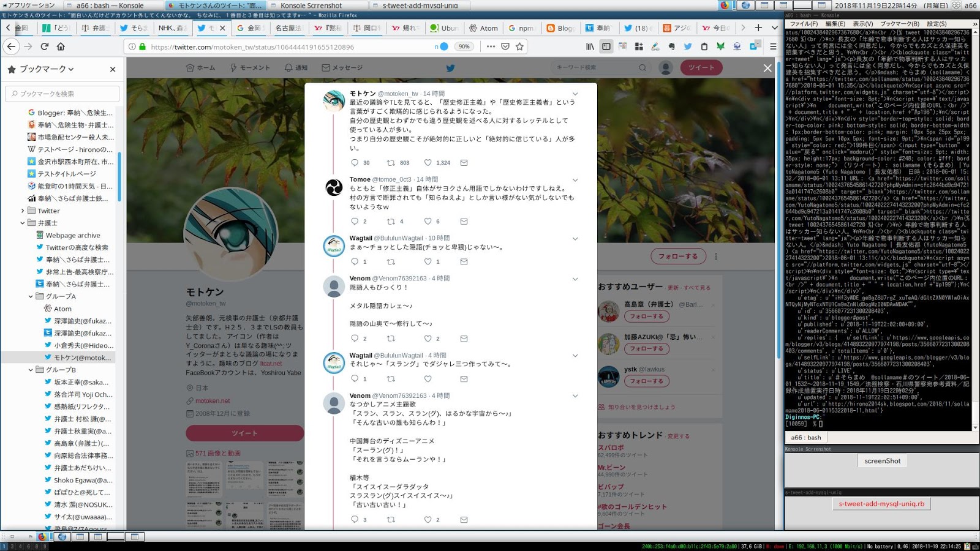Reply to Motoken's tweet

tap(355, 163)
